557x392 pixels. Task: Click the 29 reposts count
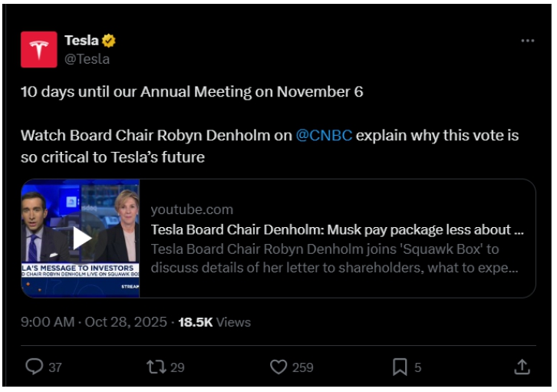(177, 367)
